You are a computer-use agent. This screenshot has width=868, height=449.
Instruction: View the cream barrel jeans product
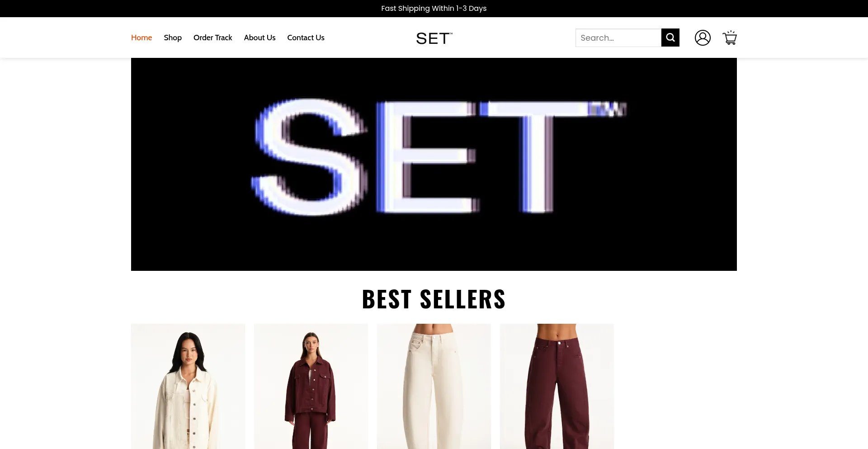coord(434,386)
